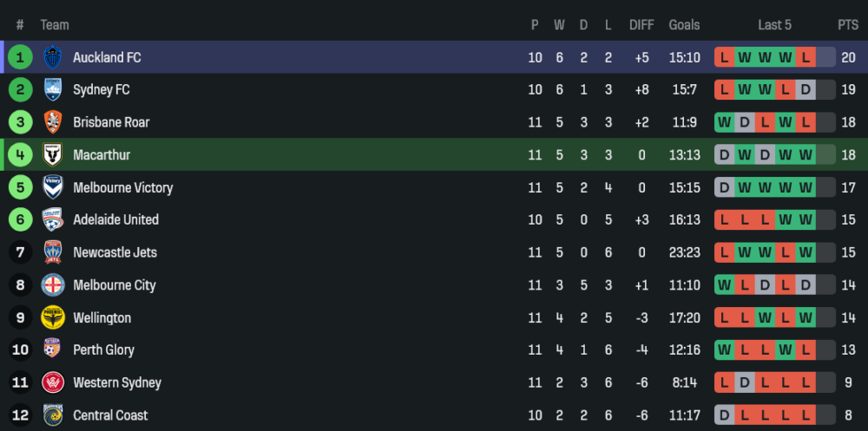Viewport: 868px width, 431px height.
Task: Click the Adelaide United crest
Action: (x=53, y=219)
